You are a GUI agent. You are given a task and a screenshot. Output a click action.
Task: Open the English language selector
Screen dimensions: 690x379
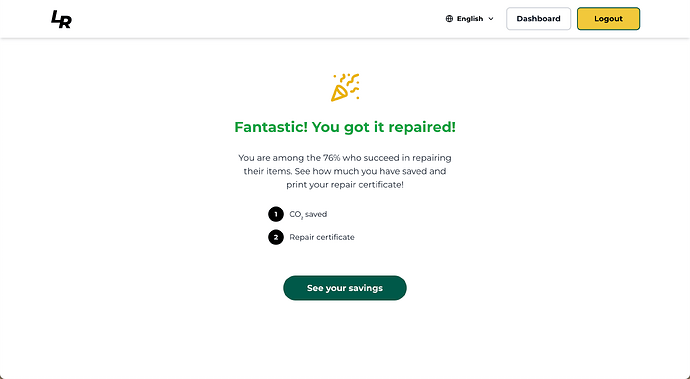click(470, 18)
